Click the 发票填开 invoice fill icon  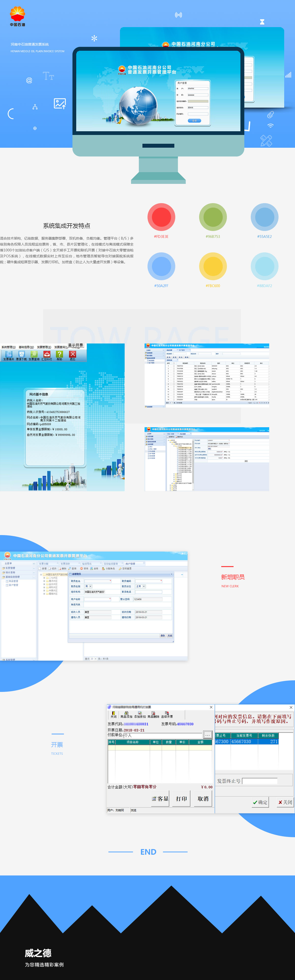click(8, 355)
